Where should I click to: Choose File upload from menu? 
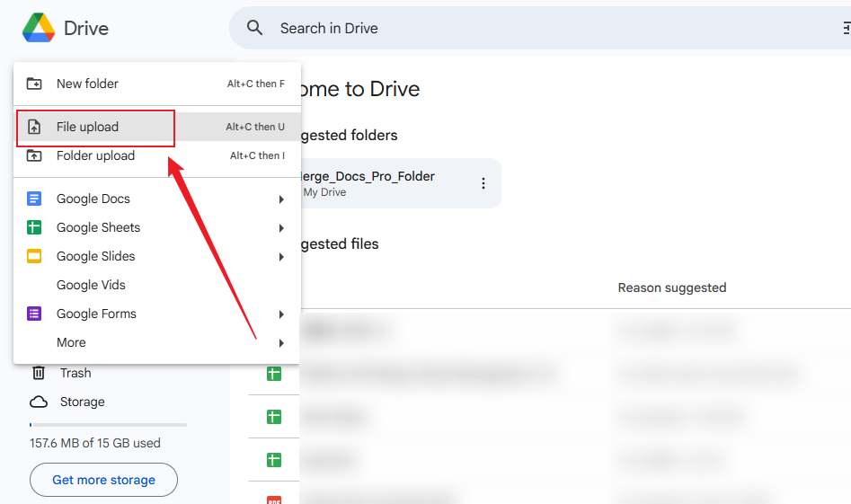(x=157, y=127)
